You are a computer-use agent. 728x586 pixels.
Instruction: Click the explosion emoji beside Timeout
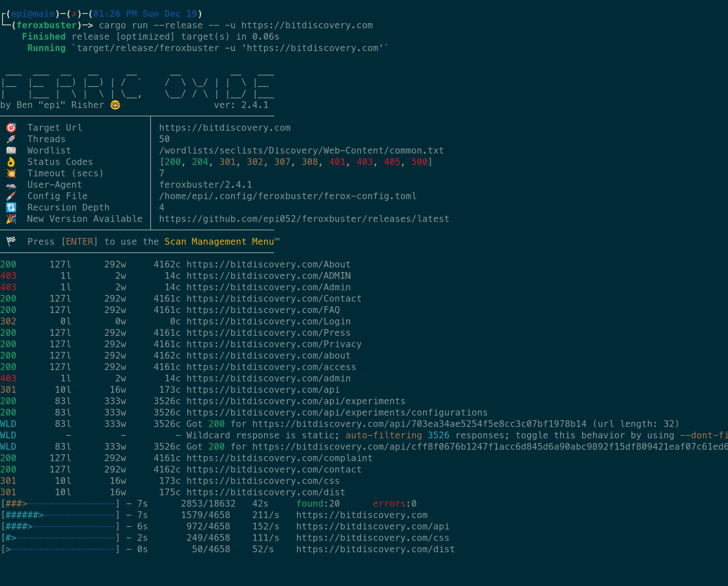(11, 173)
